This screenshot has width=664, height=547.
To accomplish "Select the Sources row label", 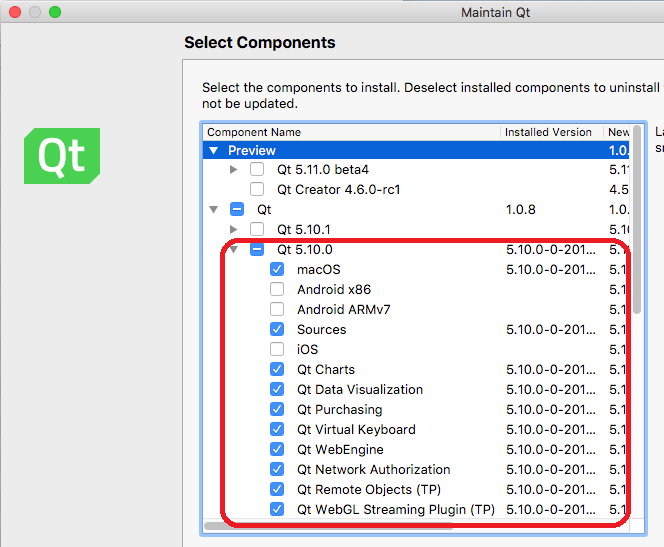I will tap(321, 329).
